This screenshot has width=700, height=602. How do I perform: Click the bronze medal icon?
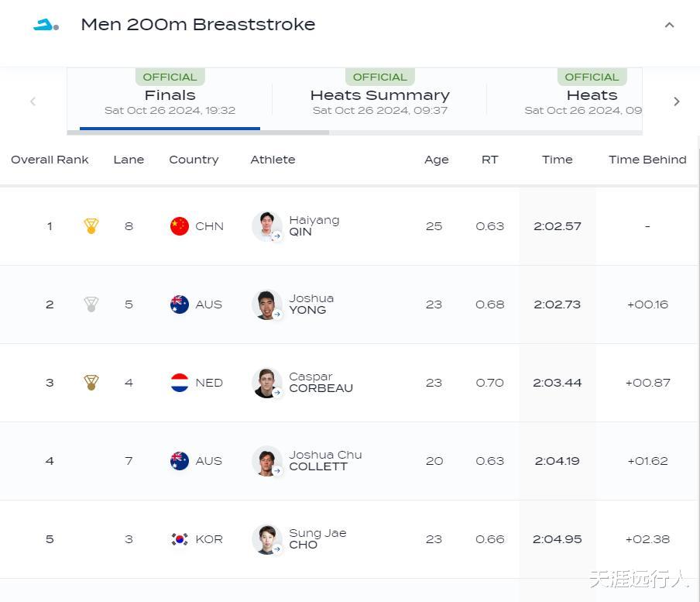point(91,383)
